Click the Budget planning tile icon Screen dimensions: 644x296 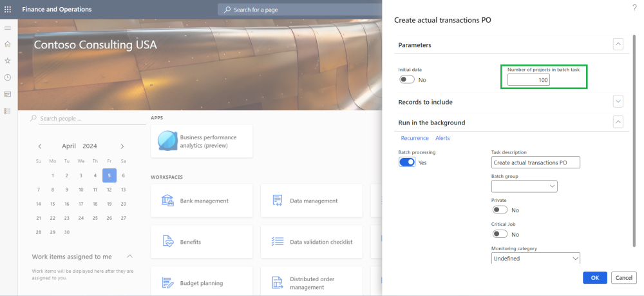(167, 283)
